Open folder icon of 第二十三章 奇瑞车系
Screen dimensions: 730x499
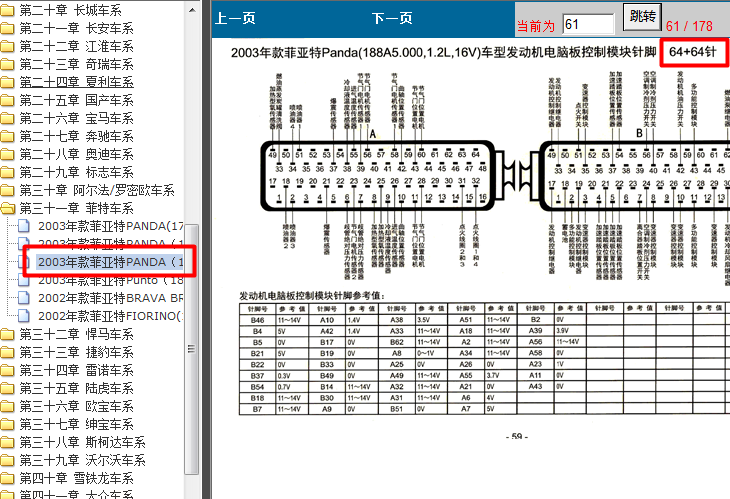pos(7,64)
